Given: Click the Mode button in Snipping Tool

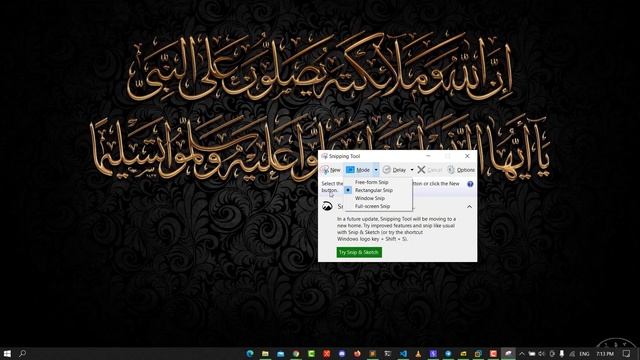Looking at the screenshot, I should (x=358, y=170).
